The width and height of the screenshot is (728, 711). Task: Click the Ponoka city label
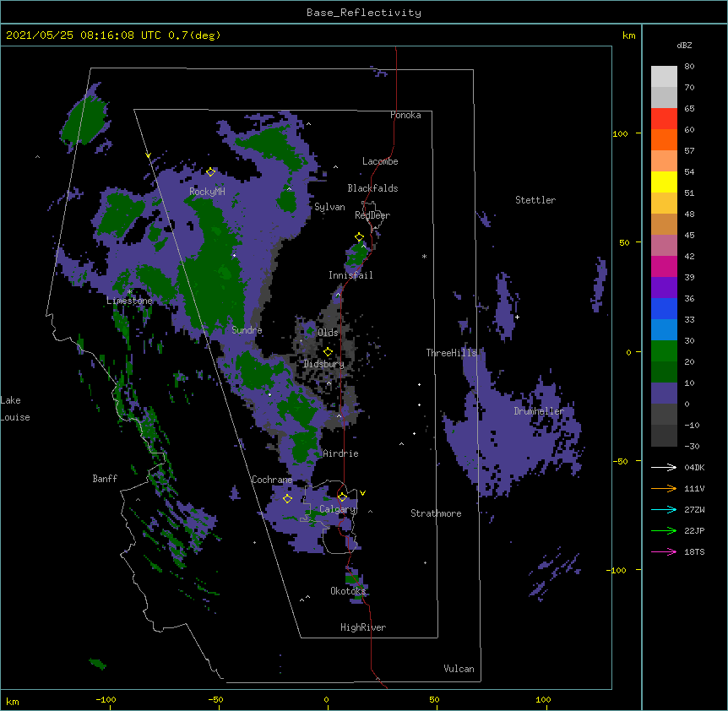click(x=405, y=115)
